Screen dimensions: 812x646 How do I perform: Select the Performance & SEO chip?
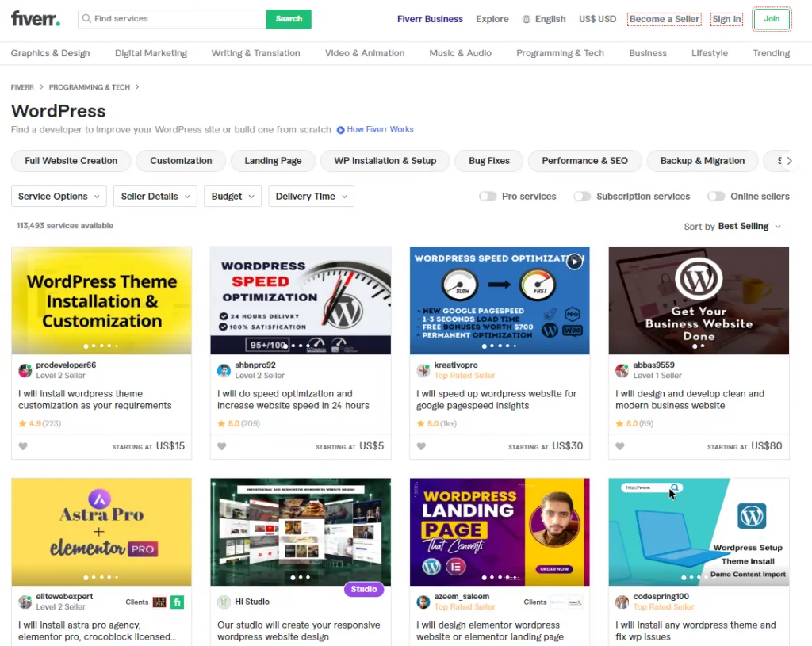point(584,160)
